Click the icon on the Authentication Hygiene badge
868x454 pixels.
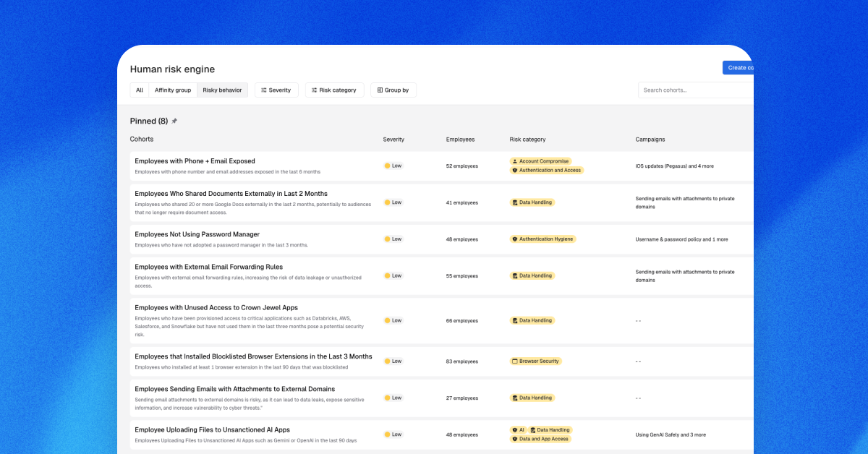point(514,239)
